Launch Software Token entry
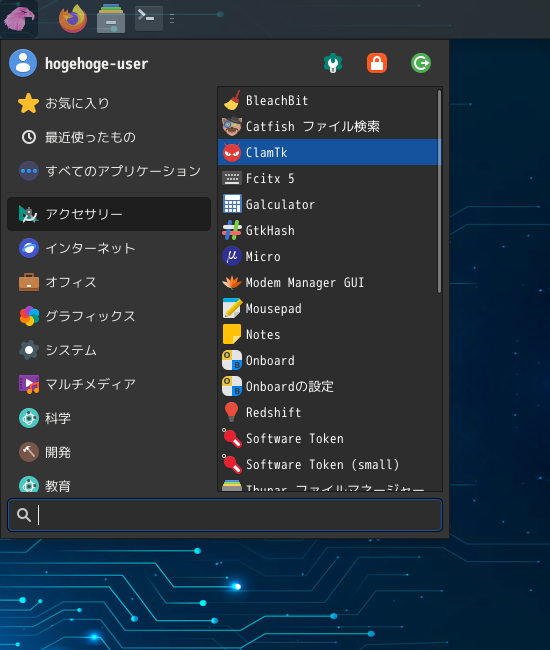Viewport: 550px width, 650px height. 327,438
